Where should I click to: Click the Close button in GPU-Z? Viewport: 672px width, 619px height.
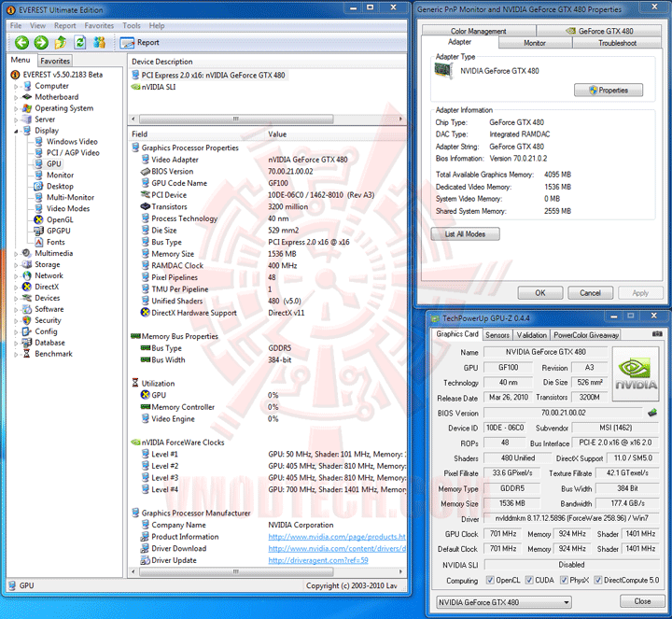coord(642,601)
